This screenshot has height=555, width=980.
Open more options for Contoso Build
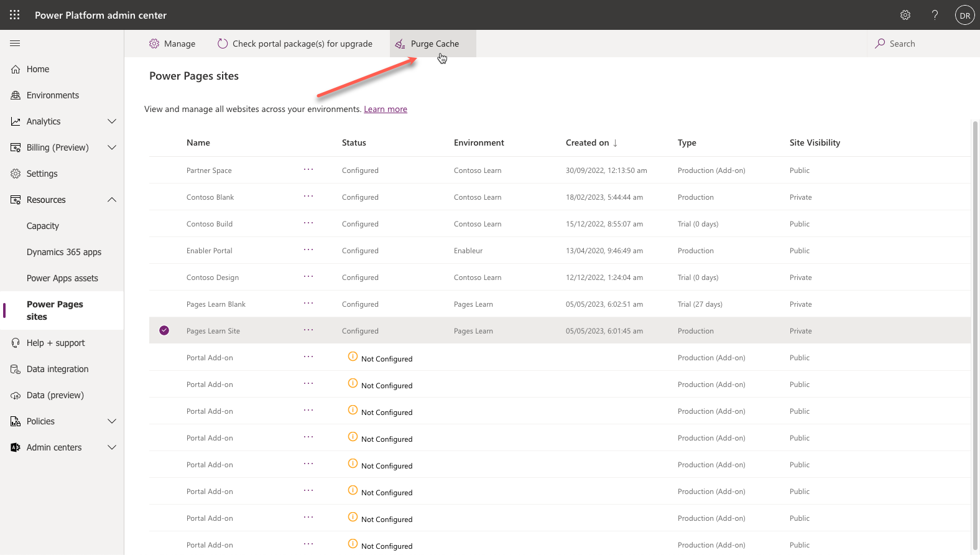(308, 223)
